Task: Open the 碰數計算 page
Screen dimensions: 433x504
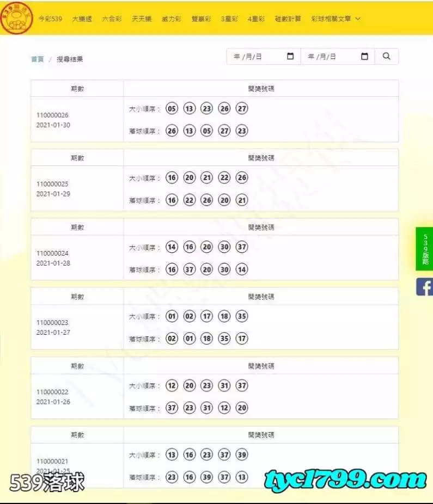Action: click(x=288, y=19)
